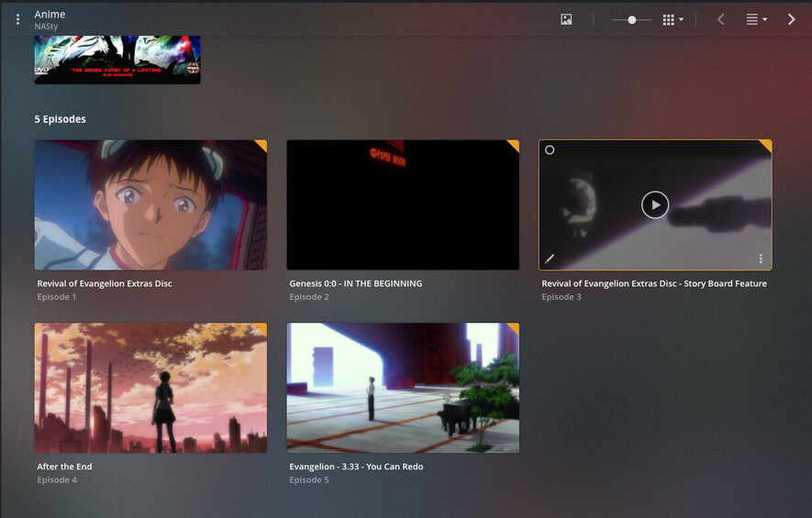This screenshot has width=812, height=518.
Task: Click the 'Episode 5' label
Action: [309, 480]
